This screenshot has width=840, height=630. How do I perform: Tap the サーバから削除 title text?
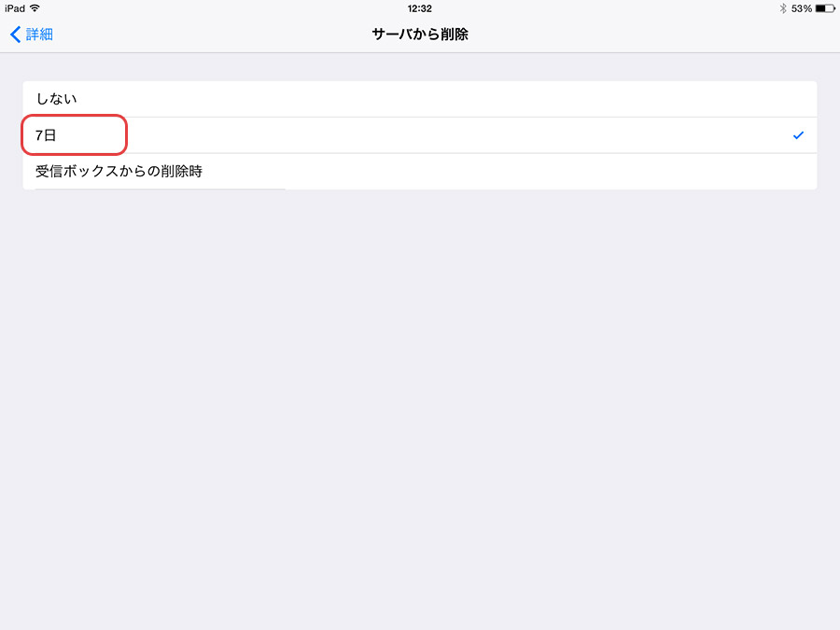pos(420,35)
